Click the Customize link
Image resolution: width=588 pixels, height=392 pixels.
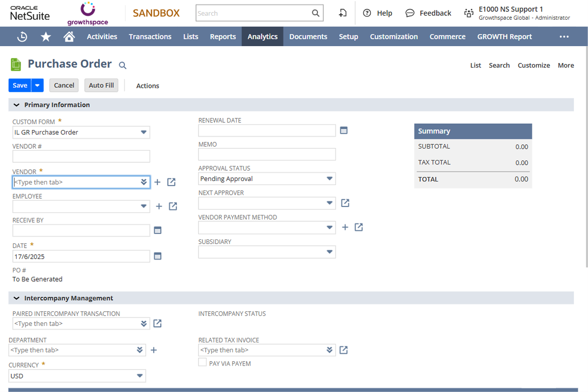point(534,65)
